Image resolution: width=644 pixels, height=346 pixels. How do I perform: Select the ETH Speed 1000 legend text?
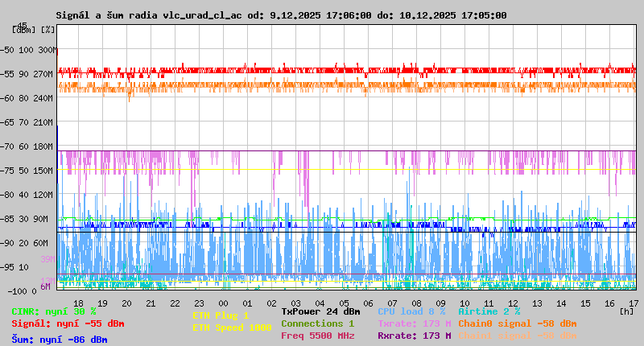point(231,327)
